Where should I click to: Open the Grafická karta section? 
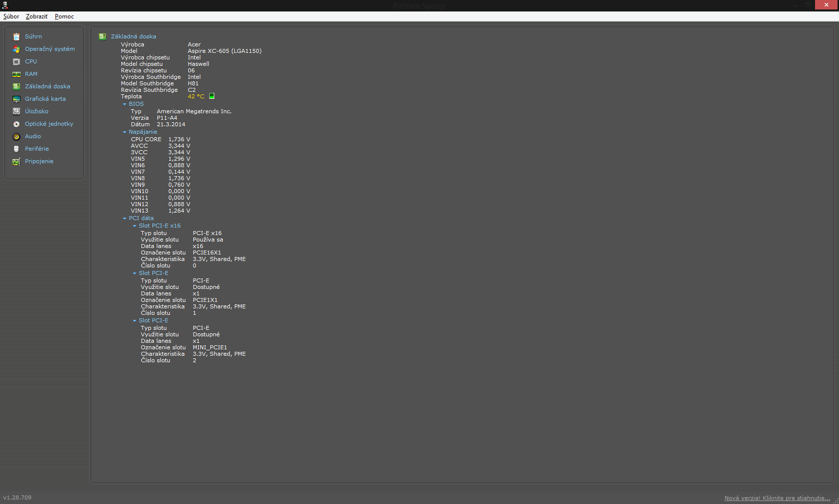point(45,99)
